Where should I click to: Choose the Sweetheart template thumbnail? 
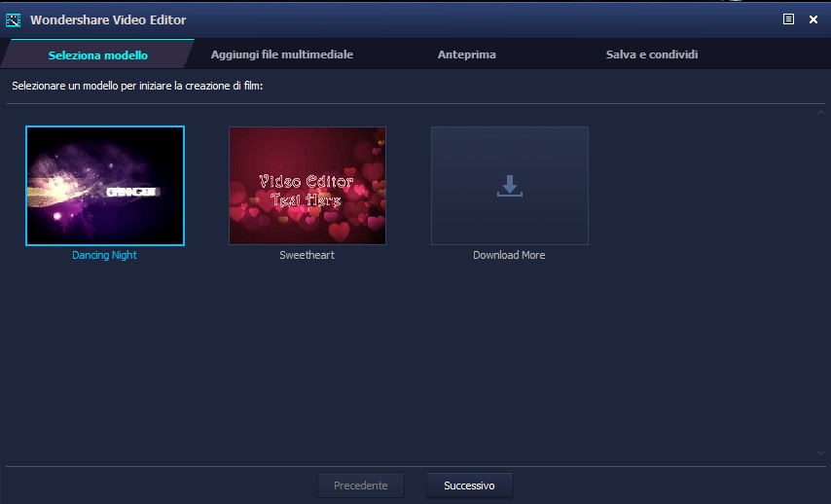[307, 186]
